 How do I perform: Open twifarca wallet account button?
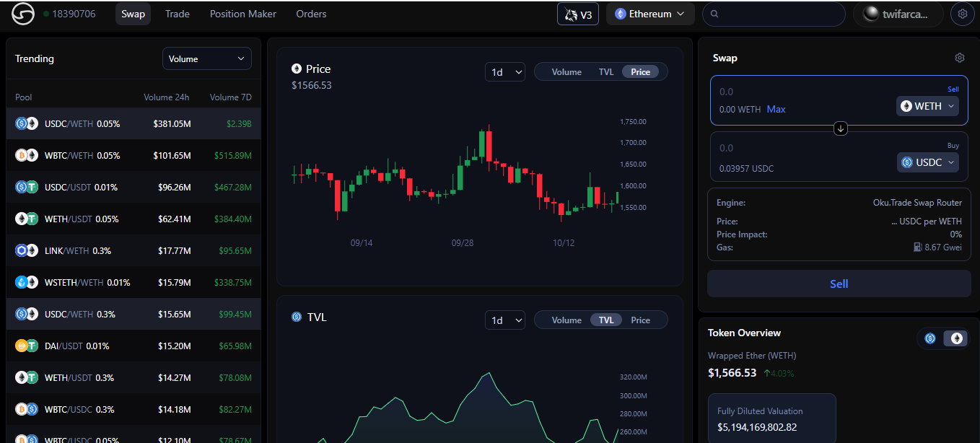coord(899,14)
